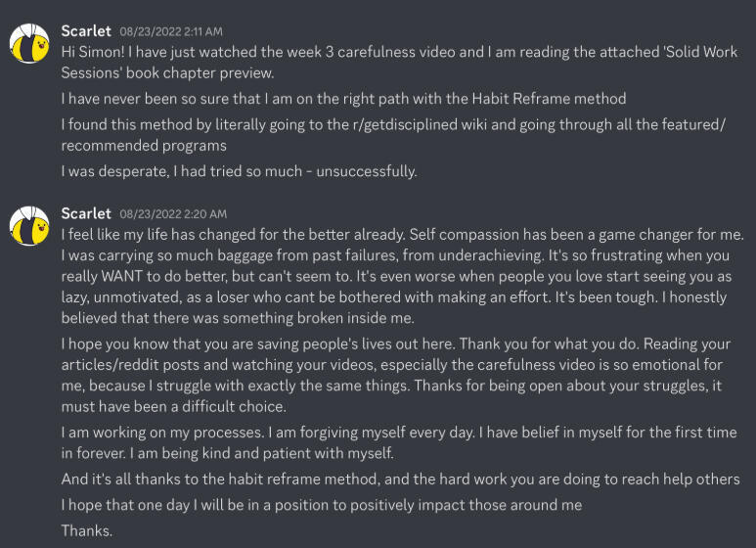Open the Scarlet username on the 2:20 AM message

click(86, 213)
